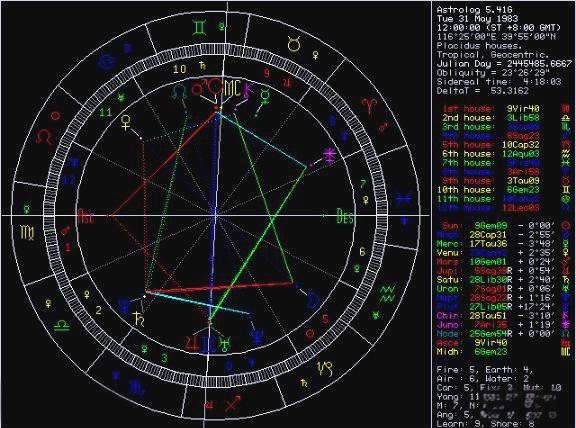
Task: Select the red Leo sign glyph
Action: [x=44, y=137]
